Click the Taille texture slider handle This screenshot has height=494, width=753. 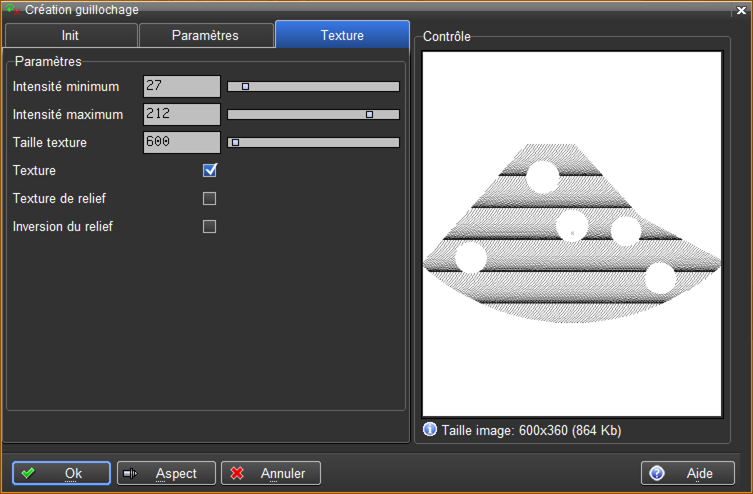pos(235,142)
